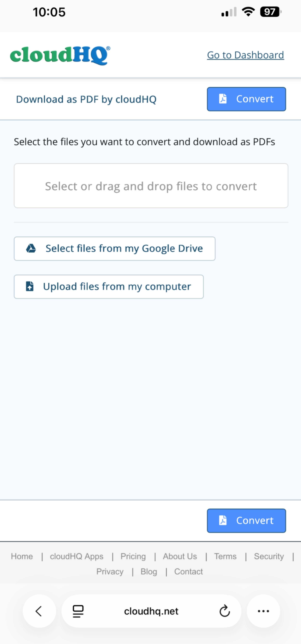The width and height of the screenshot is (301, 644).
Task: Go to cloudHQ Apps in footer
Action: pyautogui.click(x=76, y=556)
